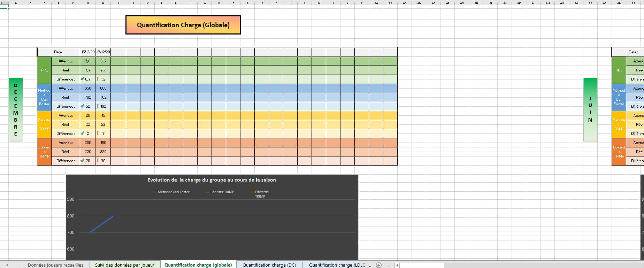Click the scrollbar split handle dots
This screenshot has width=644, height=268.
(x=389, y=265)
